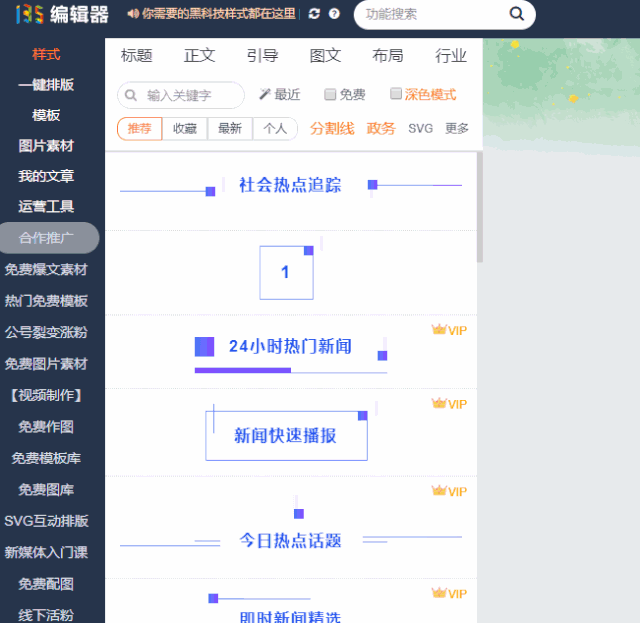The width and height of the screenshot is (640, 623).
Task: Open 我的文章 in the sidebar
Action: 46,176
